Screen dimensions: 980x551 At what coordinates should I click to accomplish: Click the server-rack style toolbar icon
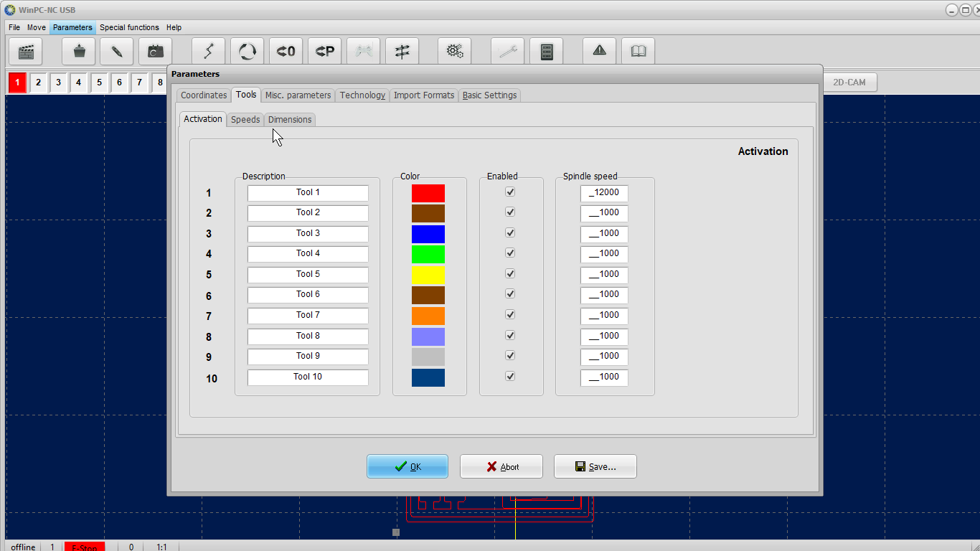coord(547,52)
